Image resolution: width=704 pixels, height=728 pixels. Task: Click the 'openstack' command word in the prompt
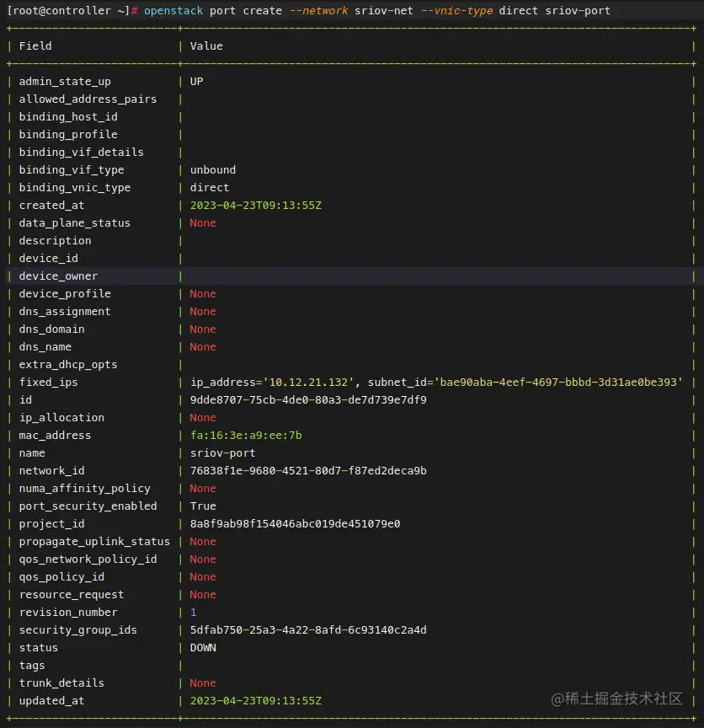(173, 11)
